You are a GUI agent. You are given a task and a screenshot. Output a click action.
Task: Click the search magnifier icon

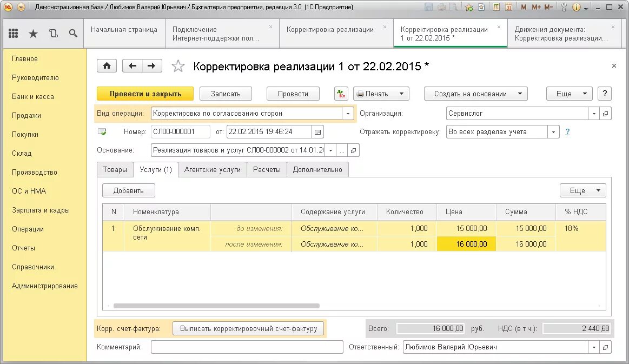(73, 34)
